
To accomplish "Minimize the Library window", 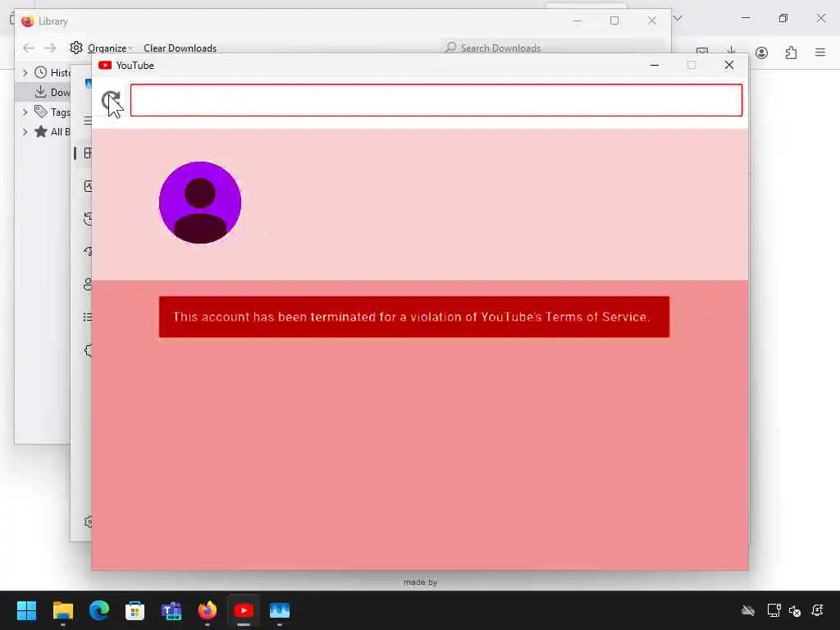I will coord(577,21).
